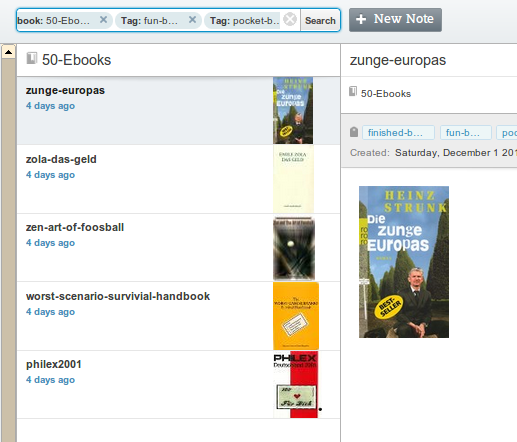The image size is (517, 442).
Task: Click the Philex cover thumbnail
Action: [296, 385]
